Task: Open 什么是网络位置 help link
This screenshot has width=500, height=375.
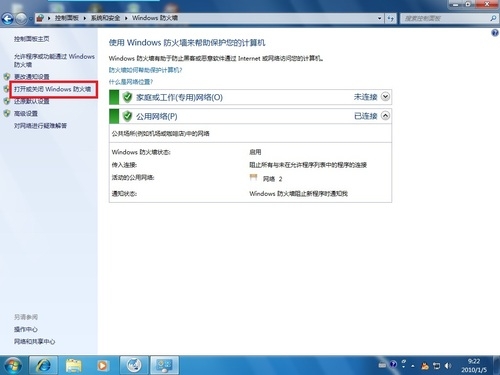Action: coord(131,82)
